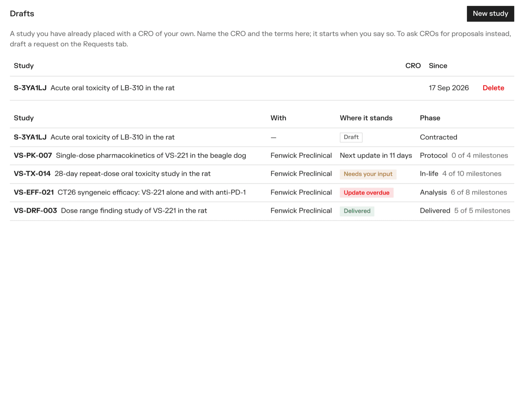Click Delivered 5 of 5 milestones phase cell

coord(465,211)
